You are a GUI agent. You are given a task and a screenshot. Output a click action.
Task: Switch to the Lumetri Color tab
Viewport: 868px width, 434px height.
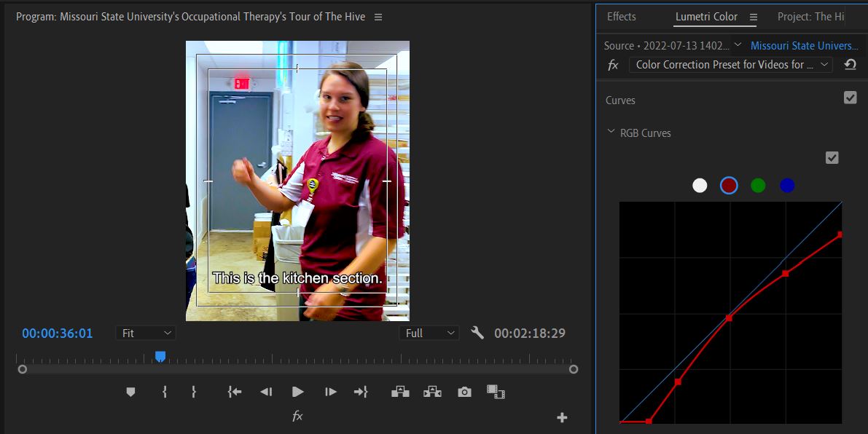tap(706, 17)
